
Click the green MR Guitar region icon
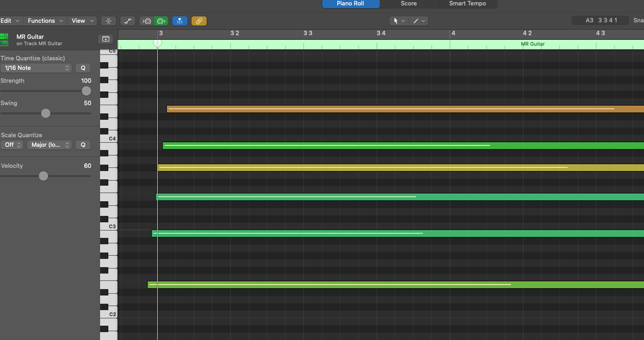(5, 40)
